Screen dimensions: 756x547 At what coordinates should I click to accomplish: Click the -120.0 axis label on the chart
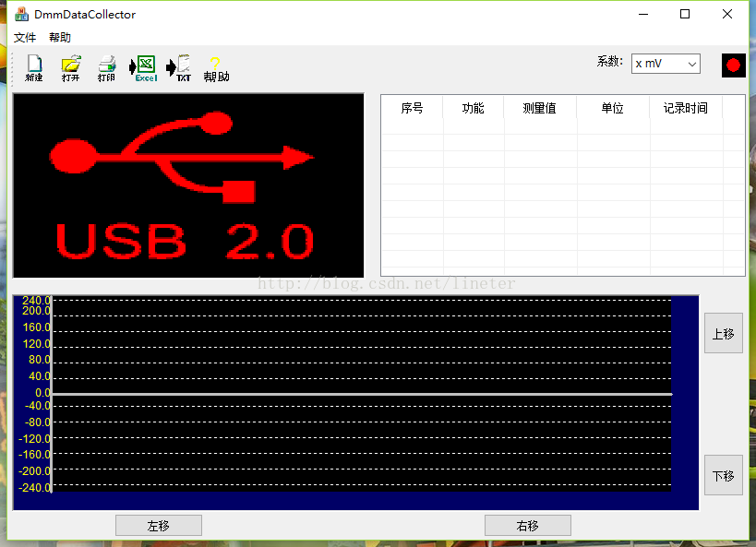[x=34, y=438]
